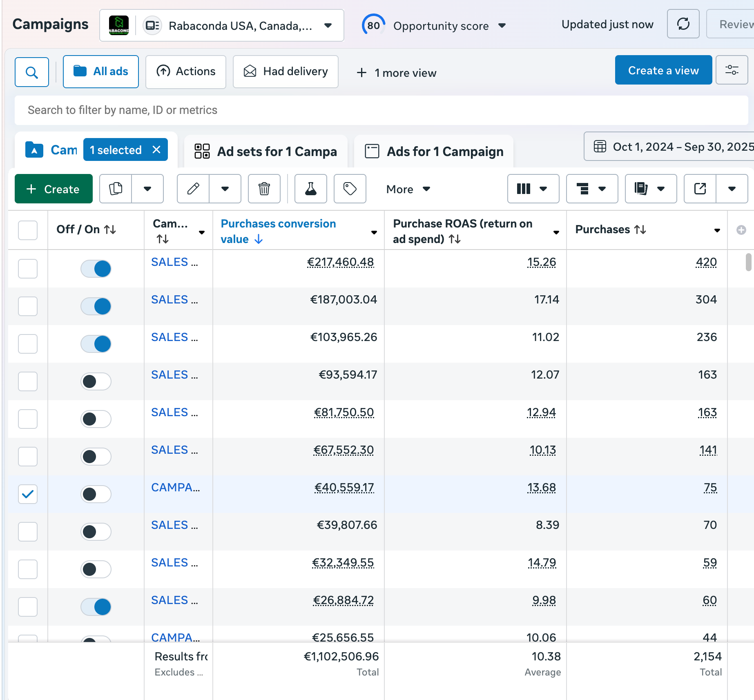Open A/B test flask icon
754x700 pixels.
pyautogui.click(x=310, y=189)
